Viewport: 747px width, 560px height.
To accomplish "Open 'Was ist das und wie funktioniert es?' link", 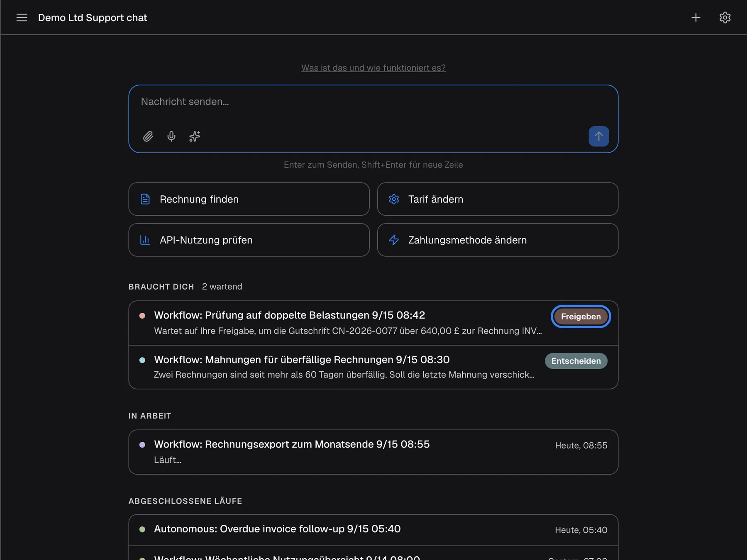I will coord(373,68).
